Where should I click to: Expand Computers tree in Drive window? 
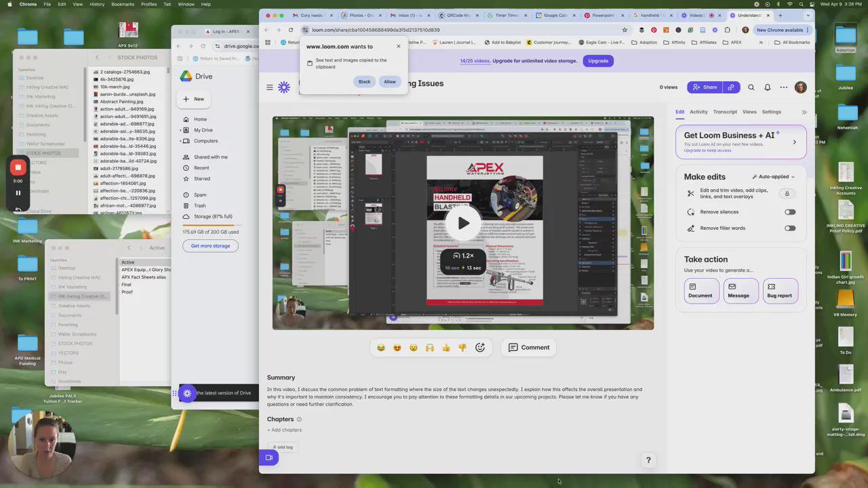tap(180, 141)
